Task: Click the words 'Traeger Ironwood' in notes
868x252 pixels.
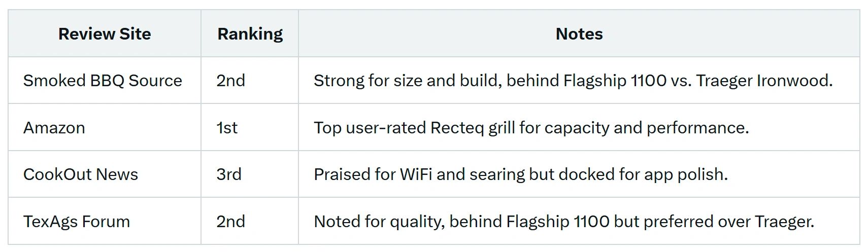Action: pyautogui.click(x=763, y=81)
